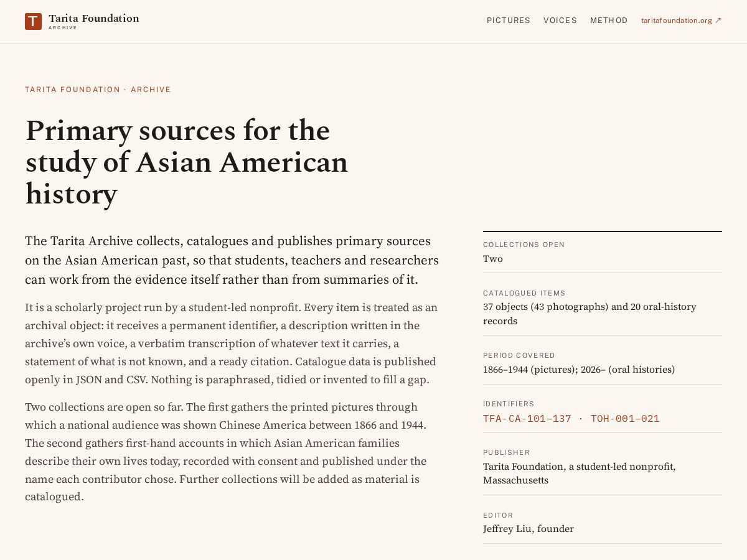Go to the Pictures nav item
The width and height of the screenshot is (747, 560).
pyautogui.click(x=509, y=21)
